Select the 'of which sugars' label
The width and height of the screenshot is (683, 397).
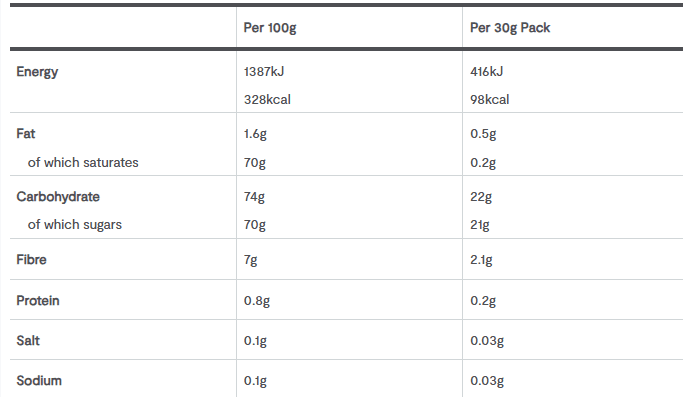75,225
